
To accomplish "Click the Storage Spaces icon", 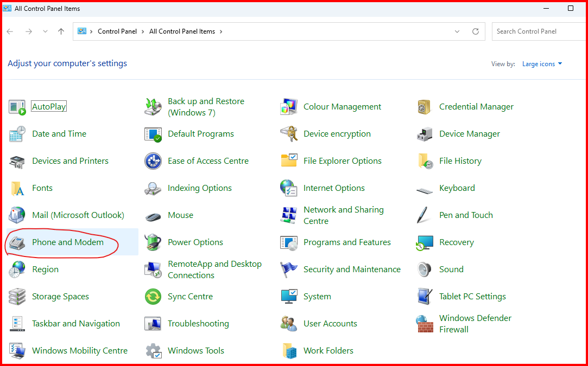I will [17, 297].
